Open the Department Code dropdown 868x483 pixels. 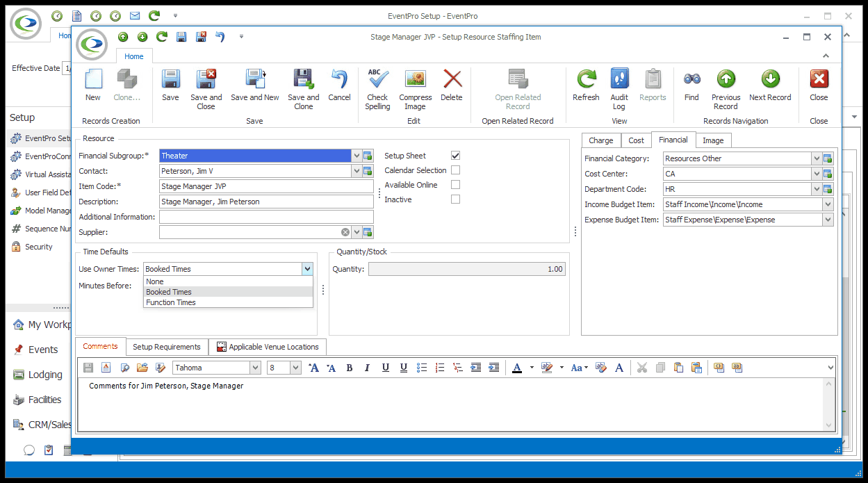[x=817, y=189]
